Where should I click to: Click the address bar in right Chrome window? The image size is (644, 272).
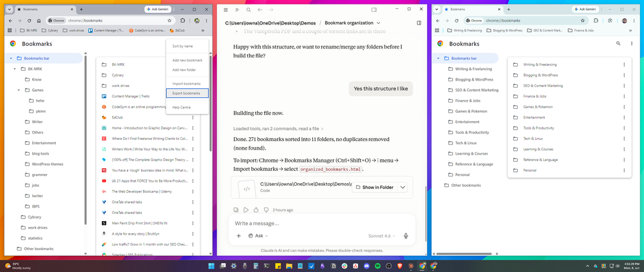(x=526, y=21)
